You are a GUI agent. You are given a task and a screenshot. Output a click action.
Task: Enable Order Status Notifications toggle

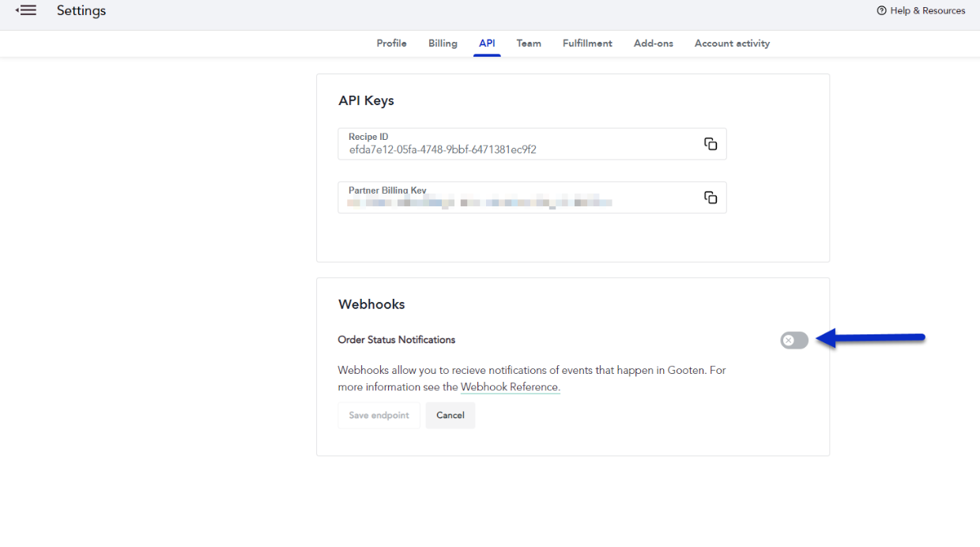click(x=794, y=340)
